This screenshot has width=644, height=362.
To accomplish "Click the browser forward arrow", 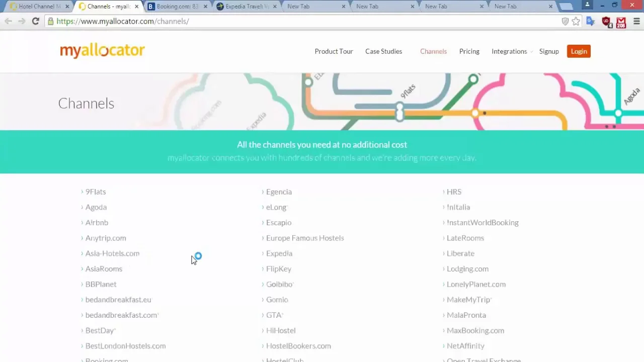I will pyautogui.click(x=22, y=21).
